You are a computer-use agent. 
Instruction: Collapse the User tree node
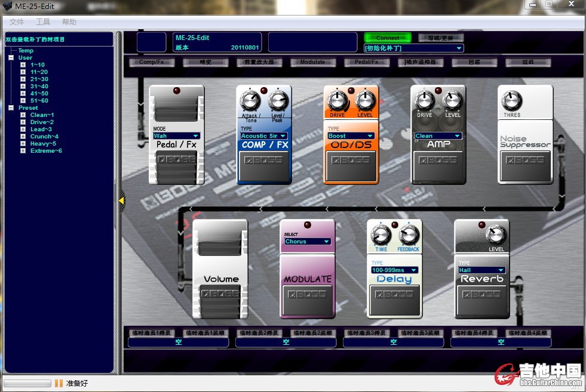11,57
